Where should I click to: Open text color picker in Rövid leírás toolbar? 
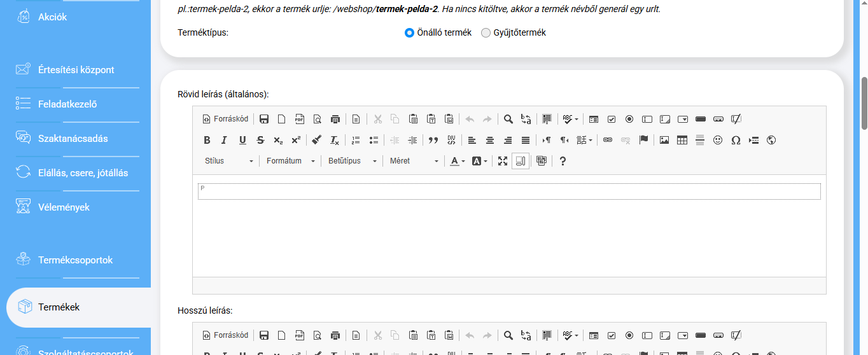458,161
